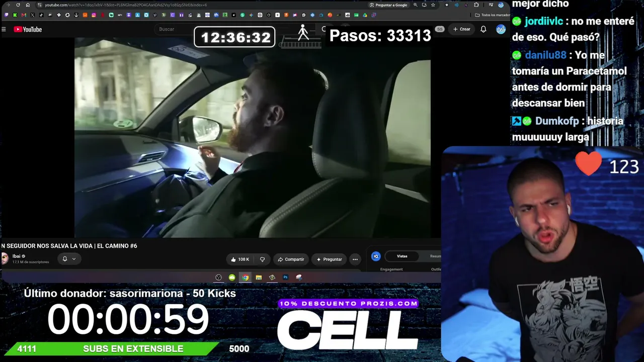Screen dimensions: 644x362
Task: Open the video title 'SEGUIDOR NOS SALVA LA VIDA'
Action: click(x=69, y=246)
